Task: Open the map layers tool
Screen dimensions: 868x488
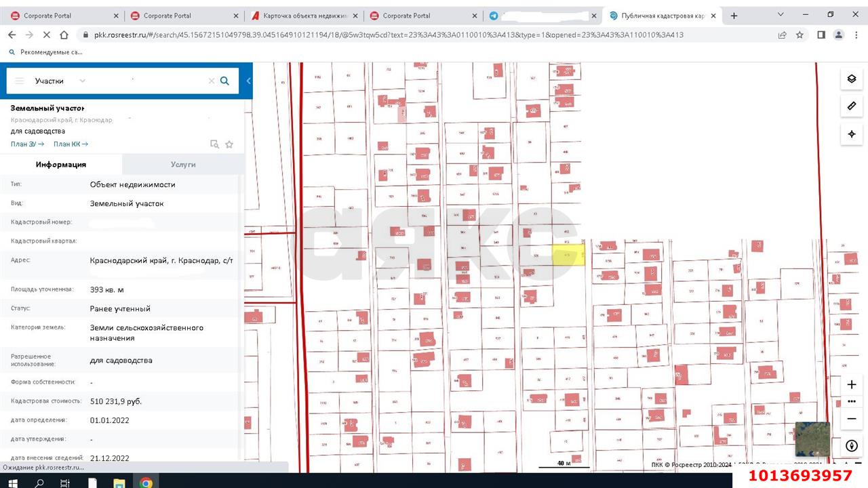Action: point(852,79)
